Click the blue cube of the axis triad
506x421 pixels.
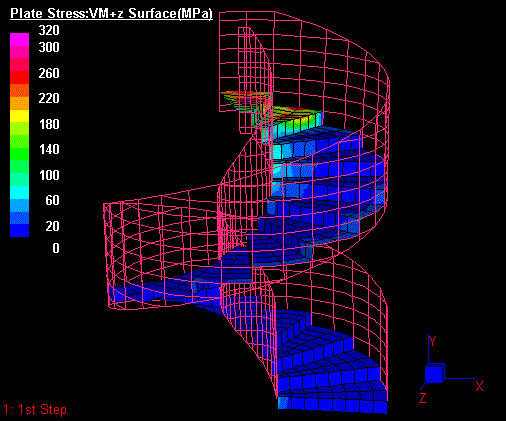click(435, 373)
